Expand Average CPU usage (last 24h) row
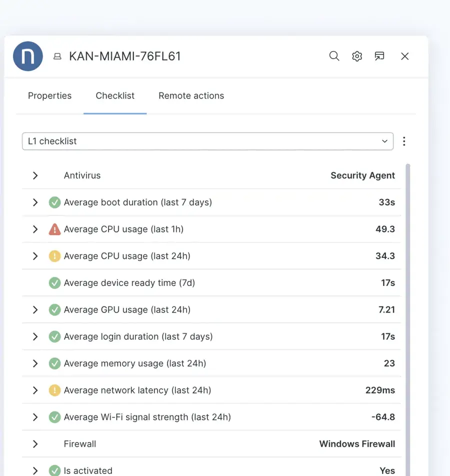Screen dimensions: 450x476 [x=35, y=256]
